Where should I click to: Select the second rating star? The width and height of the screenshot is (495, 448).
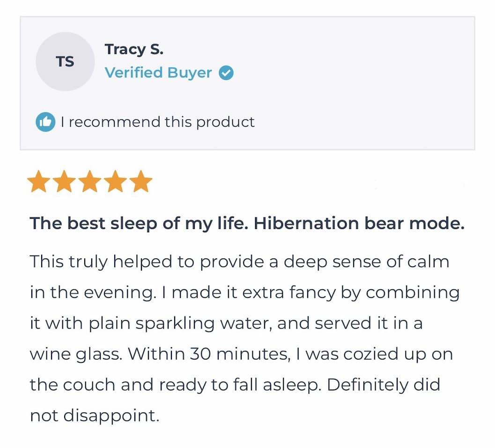65,181
